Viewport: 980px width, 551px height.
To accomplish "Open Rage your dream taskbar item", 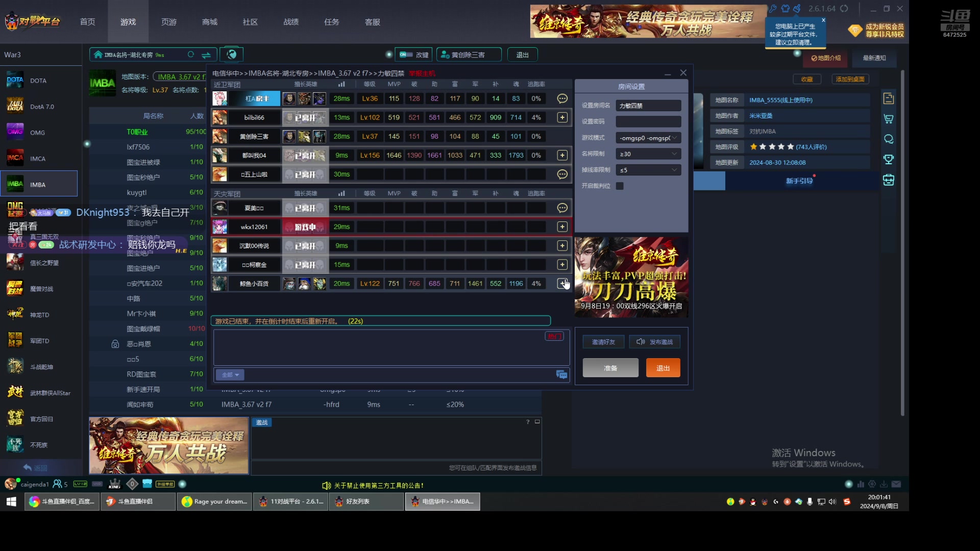I will pyautogui.click(x=214, y=502).
